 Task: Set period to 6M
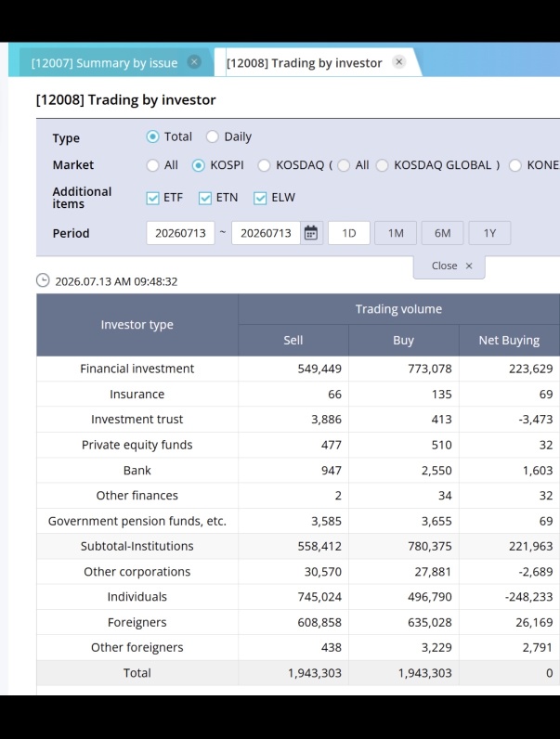pos(443,233)
